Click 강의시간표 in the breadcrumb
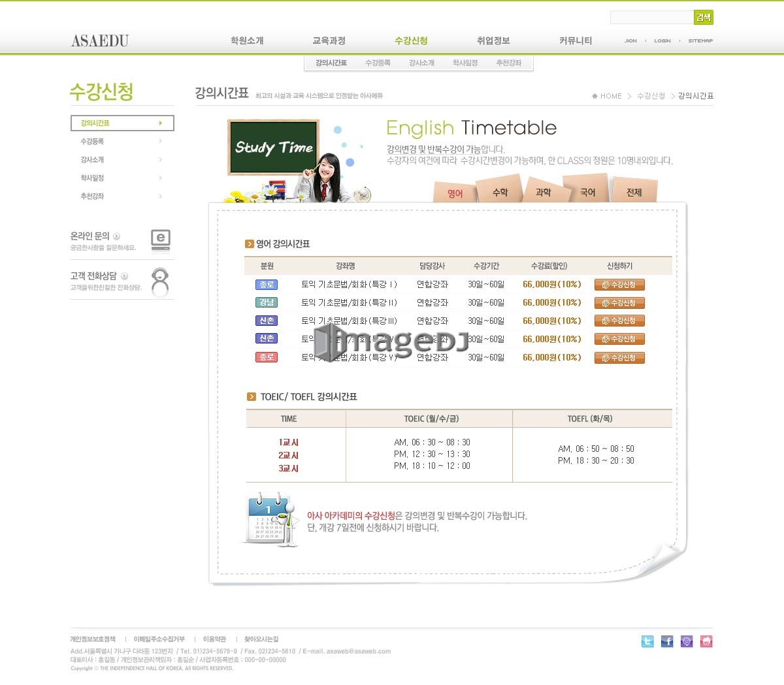 coord(696,96)
